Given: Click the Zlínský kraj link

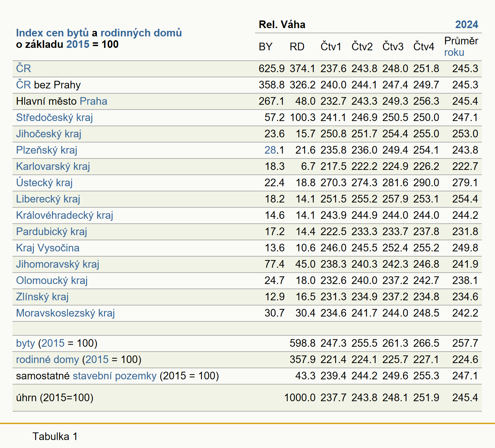Looking at the screenshot, I should point(42,297).
